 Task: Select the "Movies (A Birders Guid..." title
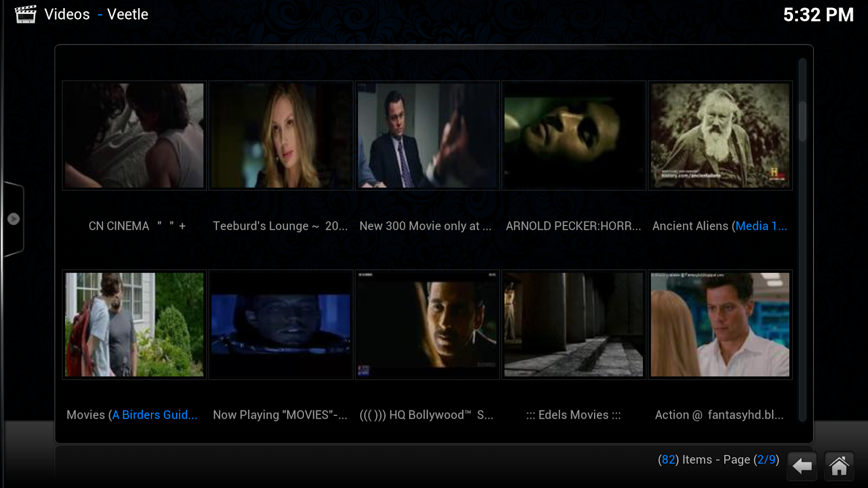click(x=132, y=415)
